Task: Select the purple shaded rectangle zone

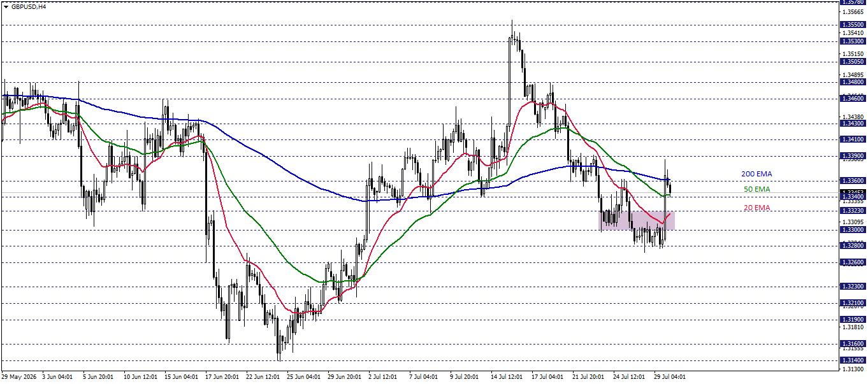Action: [x=637, y=220]
